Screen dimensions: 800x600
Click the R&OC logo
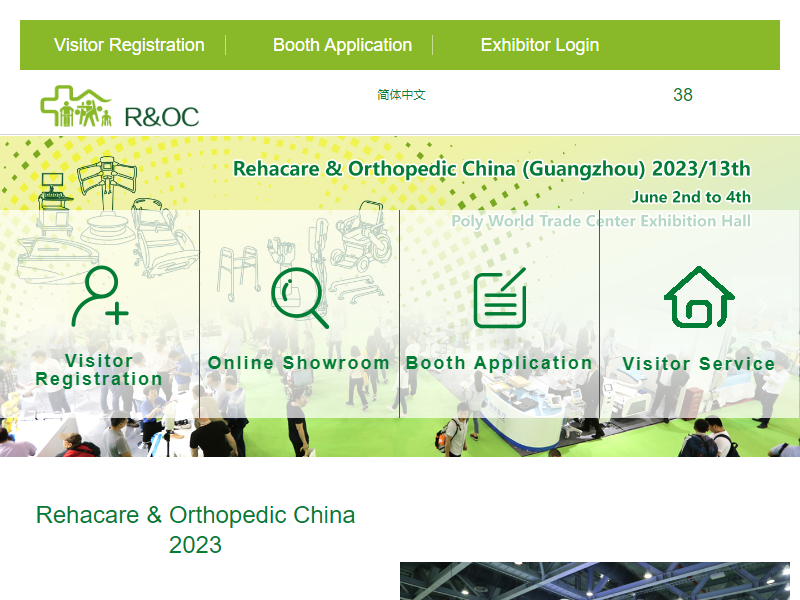coord(120,106)
